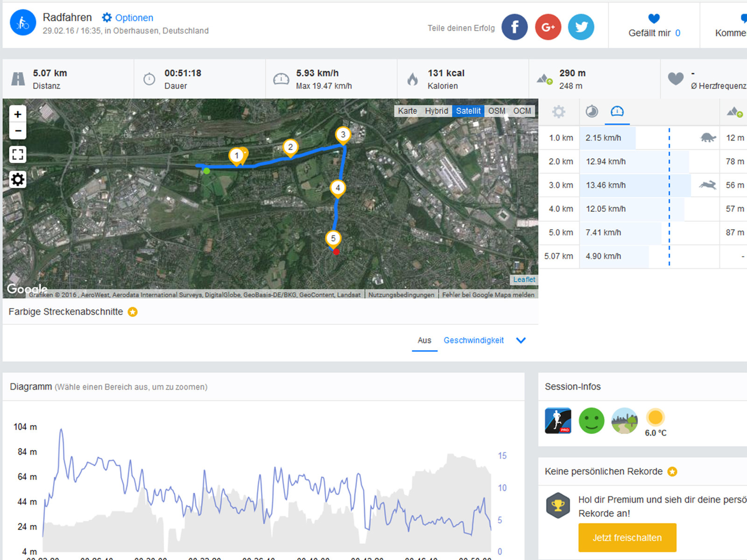
Task: Click the green smiley mood icon
Action: point(592,420)
